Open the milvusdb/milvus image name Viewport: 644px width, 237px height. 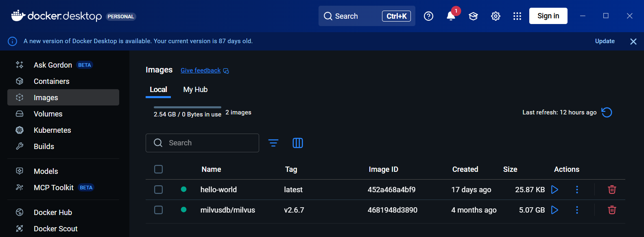click(228, 210)
